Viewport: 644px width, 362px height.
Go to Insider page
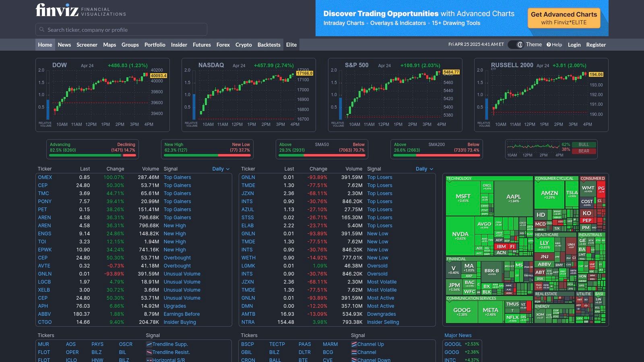tap(179, 45)
